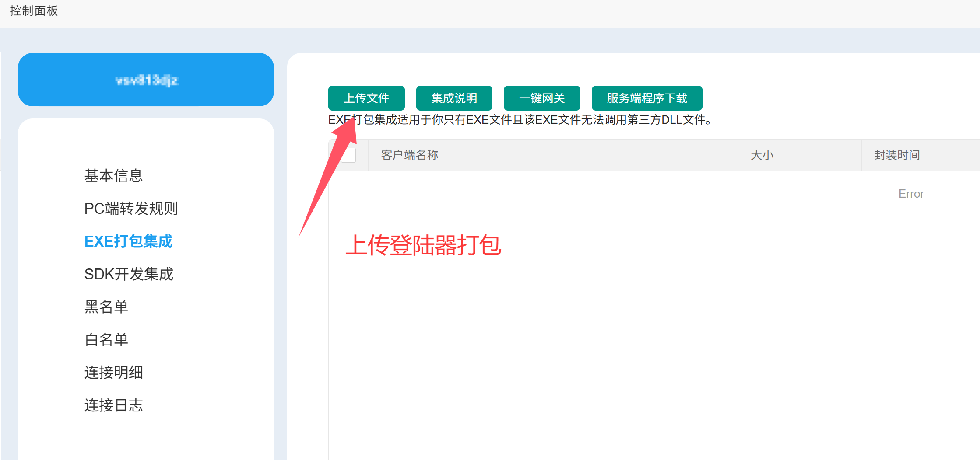Viewport: 980px width, 460px height.
Task: Click the 上传文件 upload button
Action: [366, 98]
